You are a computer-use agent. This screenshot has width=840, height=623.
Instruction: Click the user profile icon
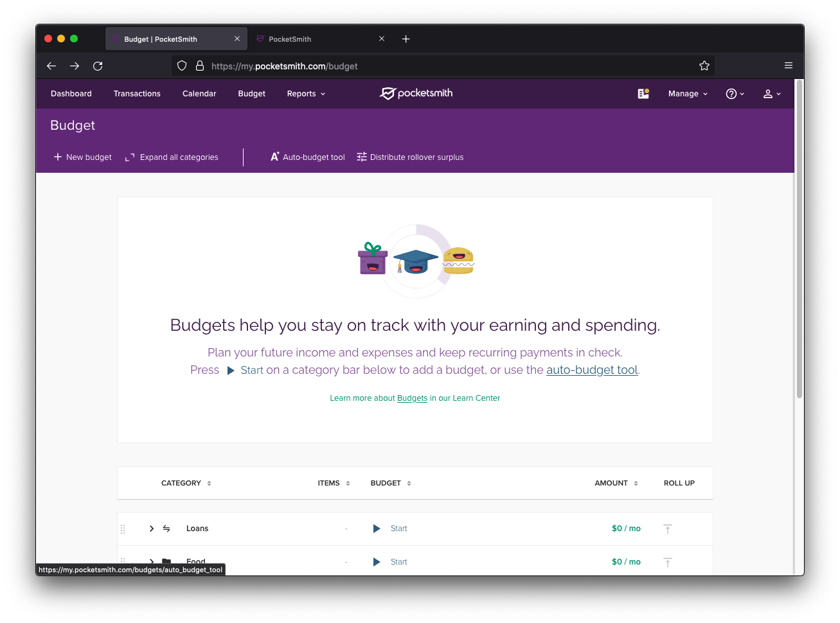point(769,94)
